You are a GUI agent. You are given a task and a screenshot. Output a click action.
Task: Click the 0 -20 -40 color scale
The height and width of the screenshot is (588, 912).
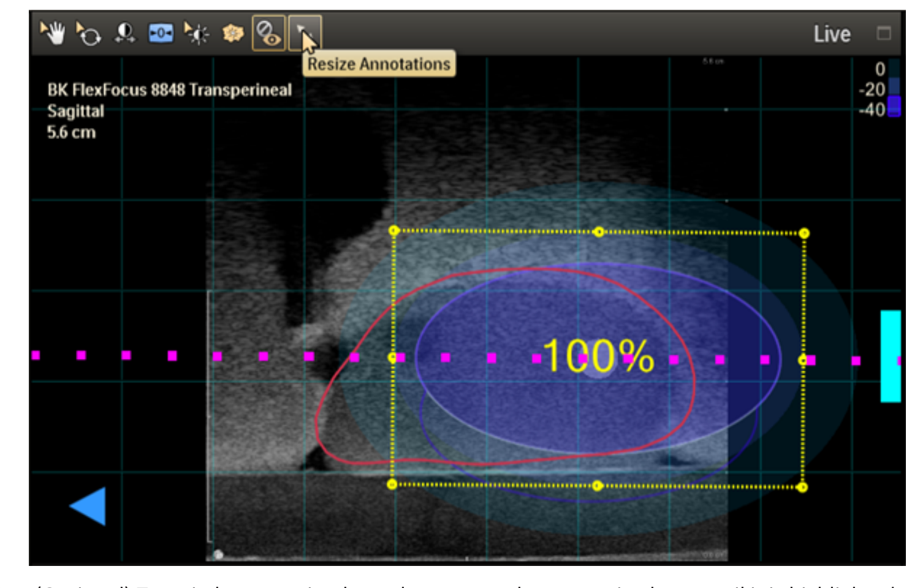pyautogui.click(x=880, y=89)
